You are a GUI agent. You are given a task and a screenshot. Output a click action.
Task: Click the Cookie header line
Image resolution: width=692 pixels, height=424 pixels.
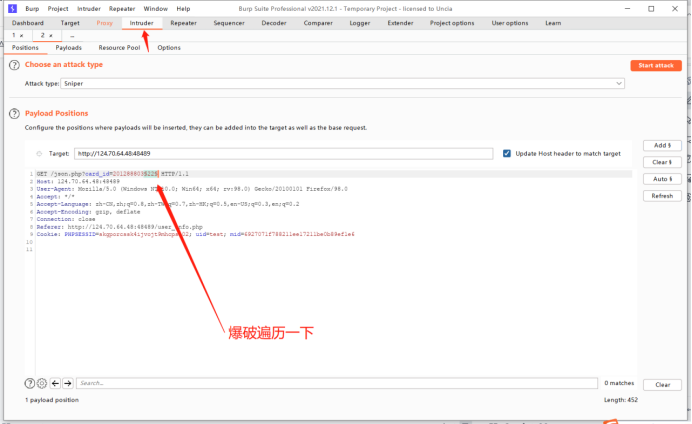tap(196, 234)
